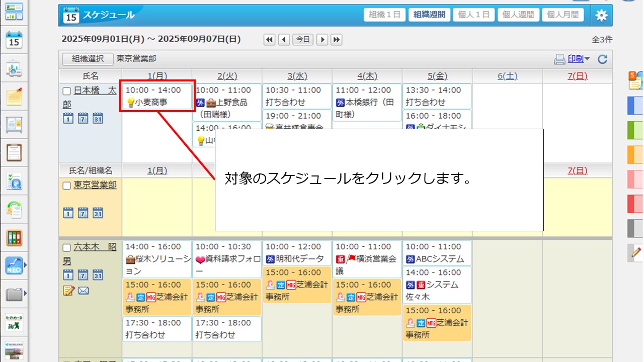Open the clipboard icon in sidebar
This screenshot has width=644, height=362.
(14, 152)
